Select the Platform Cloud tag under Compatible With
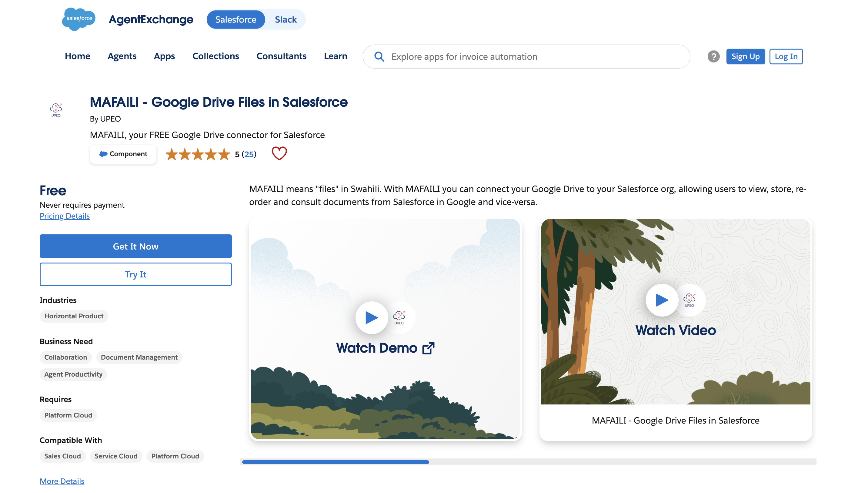The height and width of the screenshot is (493, 868). (x=175, y=456)
